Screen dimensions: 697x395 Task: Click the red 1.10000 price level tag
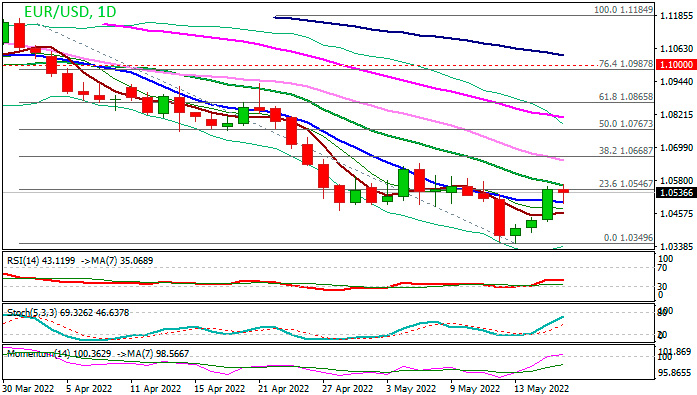point(676,65)
